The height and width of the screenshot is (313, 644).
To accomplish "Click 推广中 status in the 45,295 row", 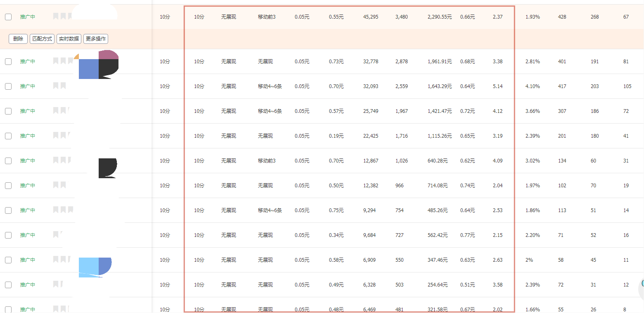I will [28, 17].
